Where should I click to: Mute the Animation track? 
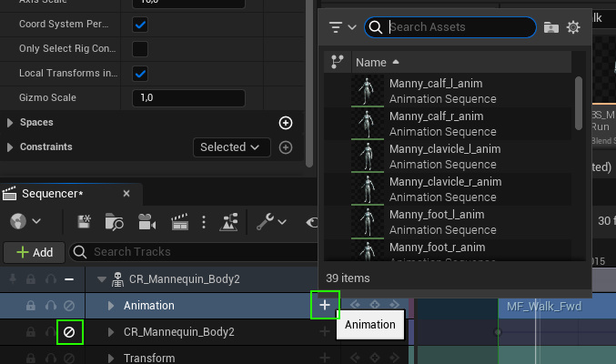click(x=69, y=306)
